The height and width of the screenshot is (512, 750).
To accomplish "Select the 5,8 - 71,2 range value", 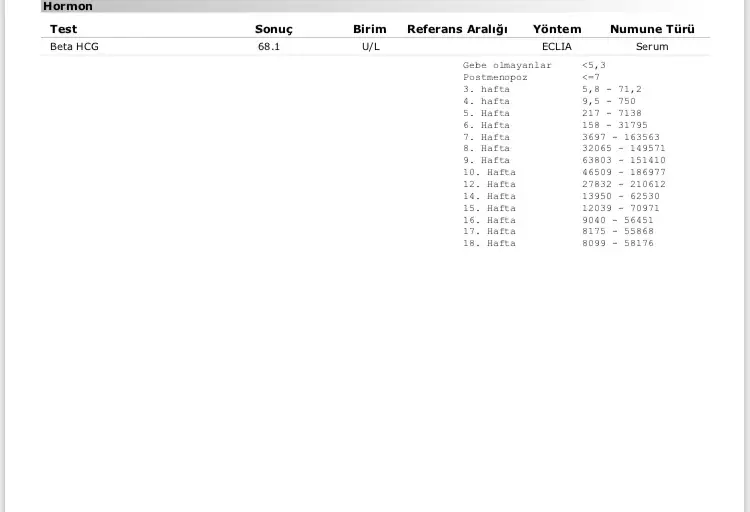I will (x=611, y=89).
